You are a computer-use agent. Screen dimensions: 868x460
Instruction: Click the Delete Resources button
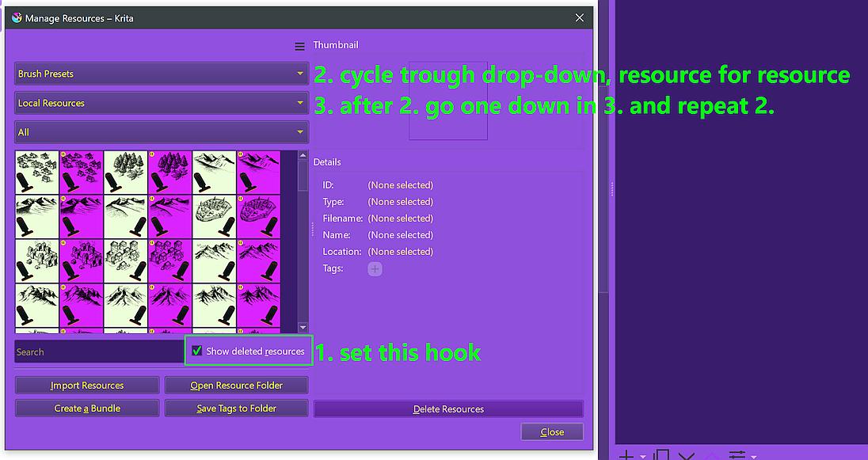448,409
